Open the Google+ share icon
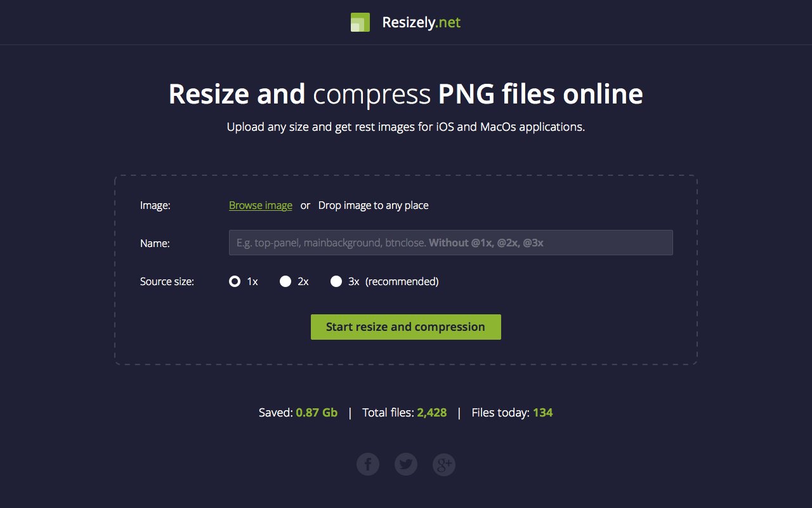 pyautogui.click(x=444, y=464)
